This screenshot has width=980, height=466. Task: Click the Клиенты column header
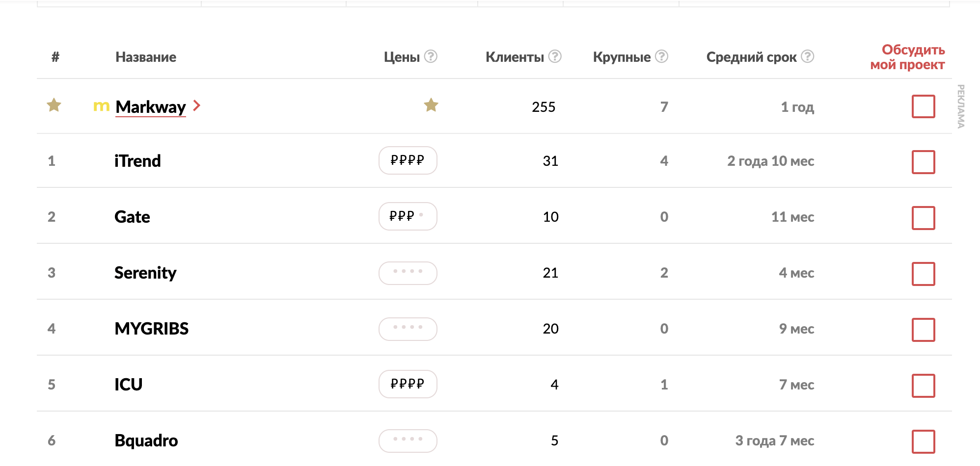point(515,57)
